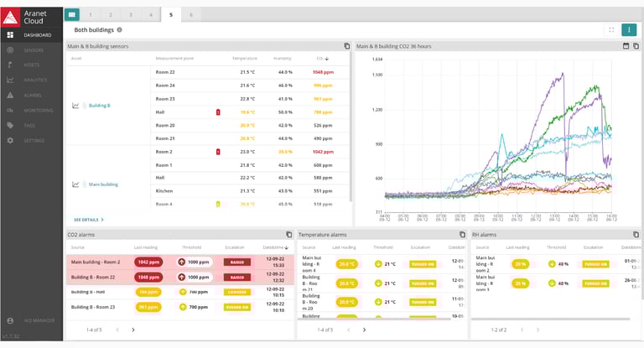Copy the CO2 alarms widget
Screen dimensions: 644x348
[x=289, y=235]
